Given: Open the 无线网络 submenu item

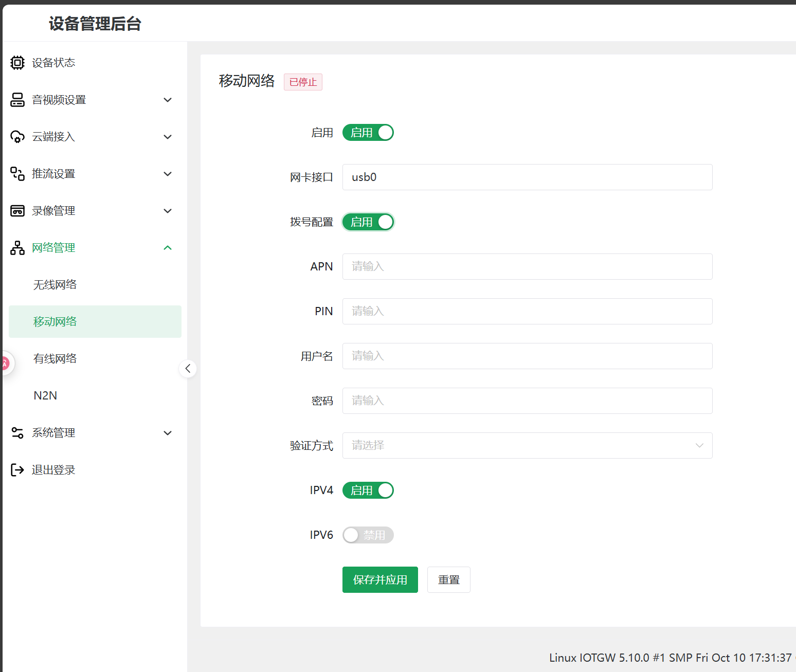Looking at the screenshot, I should (55, 285).
